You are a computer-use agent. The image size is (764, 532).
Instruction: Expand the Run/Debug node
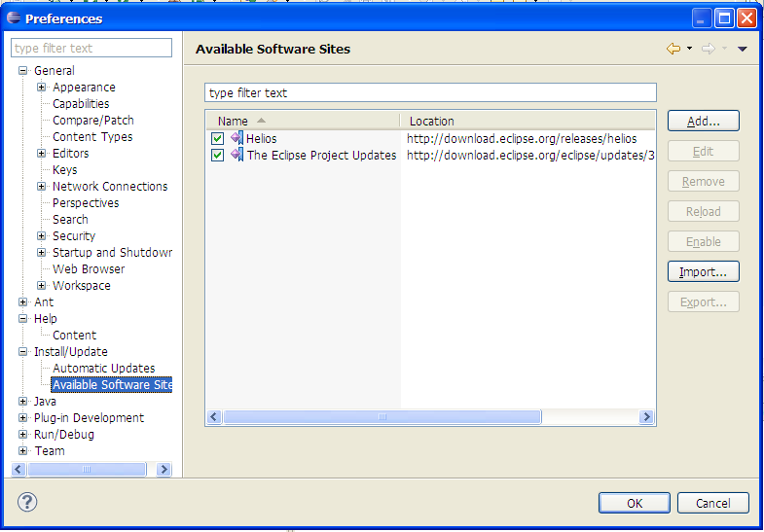22,434
